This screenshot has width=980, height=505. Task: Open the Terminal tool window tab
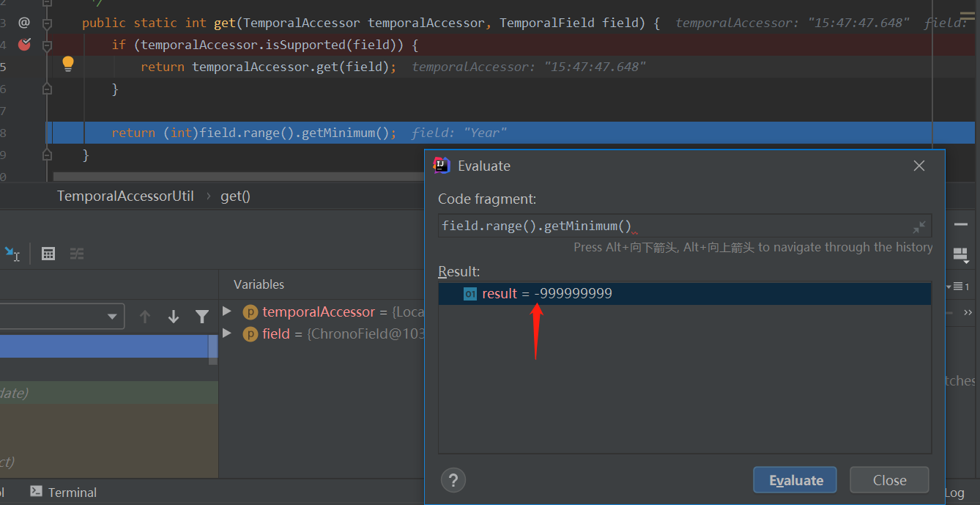click(x=64, y=492)
